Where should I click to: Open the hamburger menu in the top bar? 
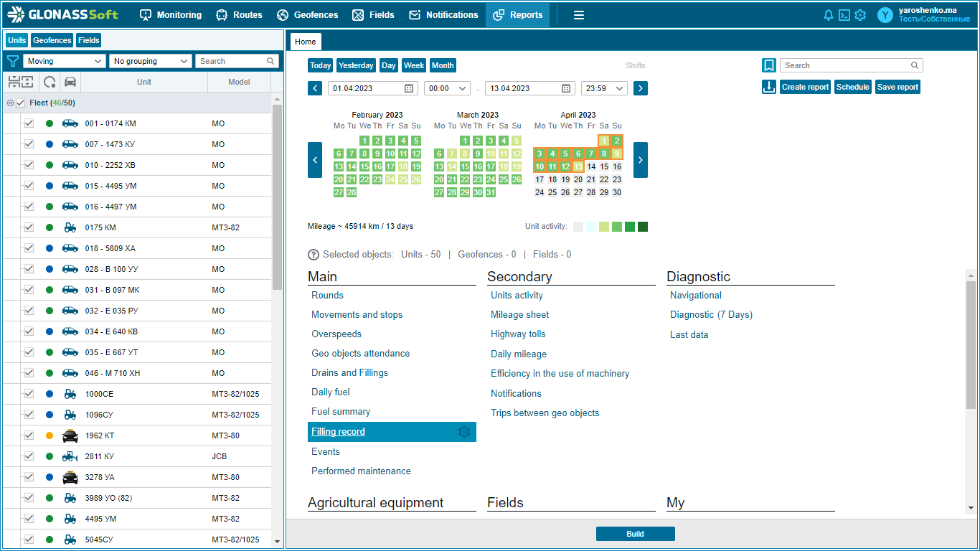point(579,15)
